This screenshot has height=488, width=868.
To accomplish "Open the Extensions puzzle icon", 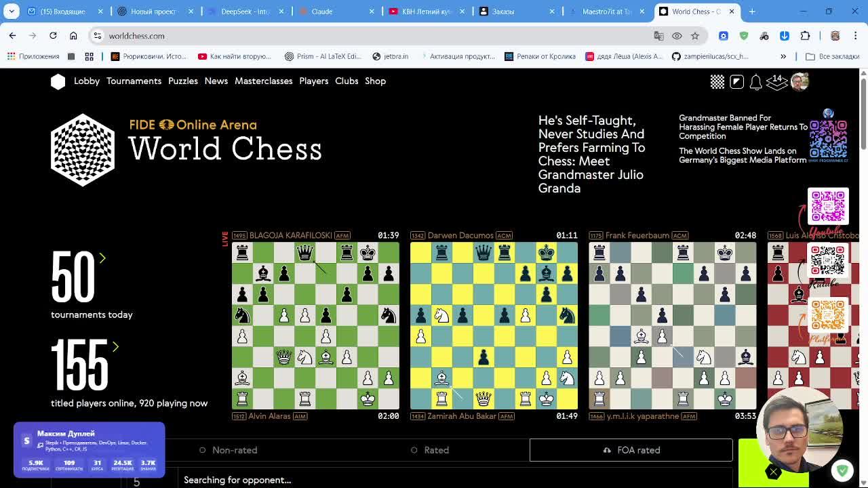I will (806, 36).
